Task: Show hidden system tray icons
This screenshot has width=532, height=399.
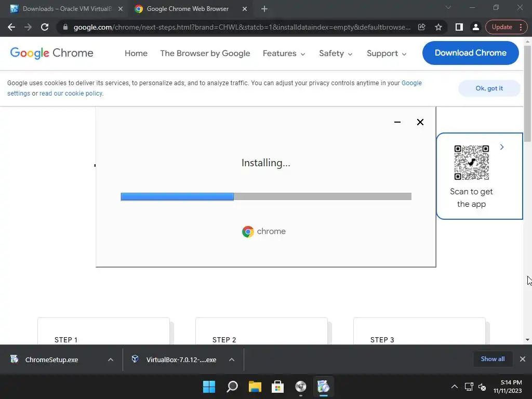Action: pos(454,387)
